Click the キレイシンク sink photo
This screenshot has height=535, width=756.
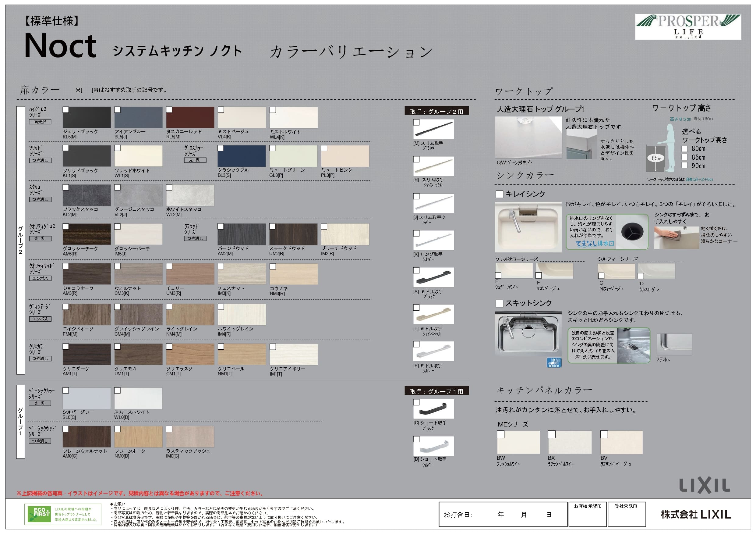click(x=528, y=227)
